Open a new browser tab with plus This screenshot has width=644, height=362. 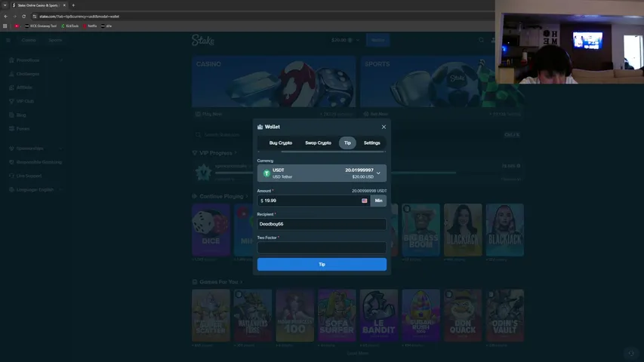point(73,5)
